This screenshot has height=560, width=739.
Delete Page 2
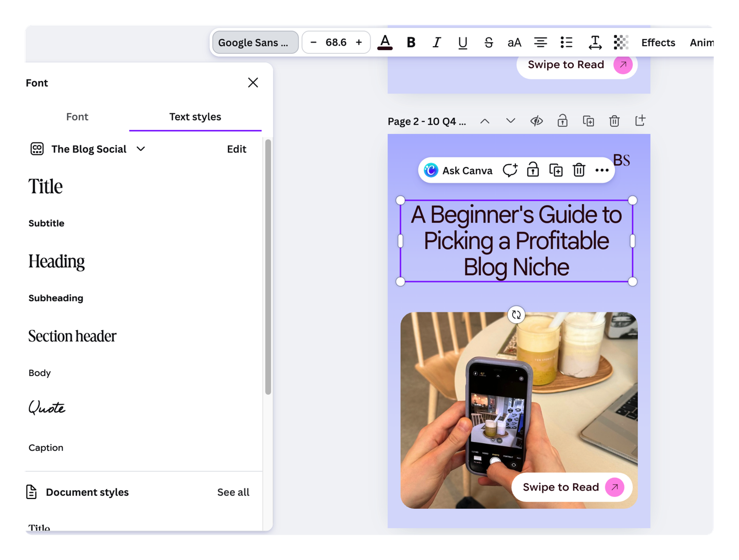click(614, 121)
